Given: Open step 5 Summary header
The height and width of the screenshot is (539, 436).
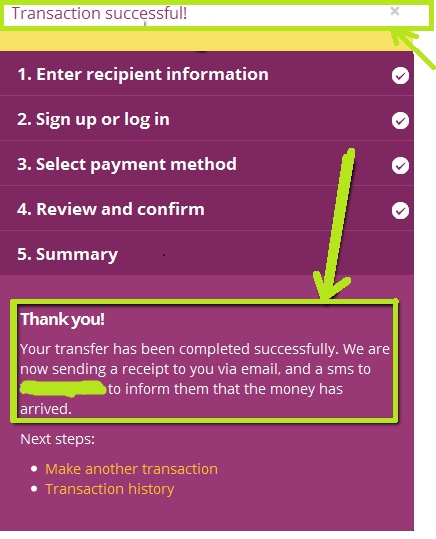Looking at the screenshot, I should [x=207, y=253].
